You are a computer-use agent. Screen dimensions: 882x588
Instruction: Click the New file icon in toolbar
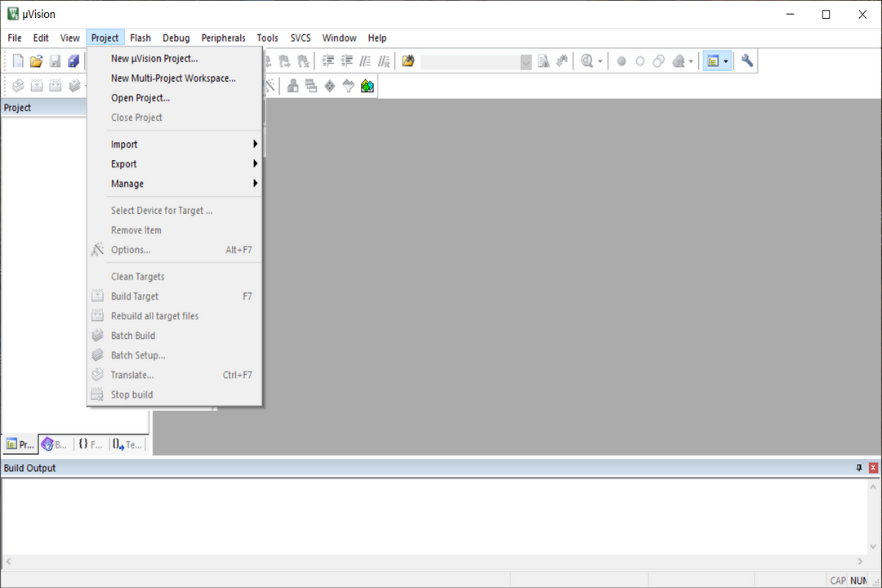click(18, 61)
